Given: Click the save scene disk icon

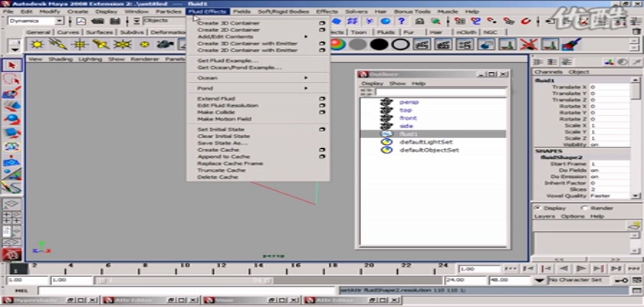Looking at the screenshot, I should click(114, 21).
